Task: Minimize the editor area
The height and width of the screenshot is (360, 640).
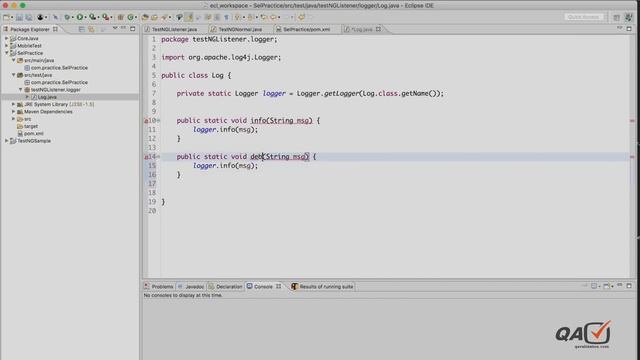Action: (x=620, y=28)
